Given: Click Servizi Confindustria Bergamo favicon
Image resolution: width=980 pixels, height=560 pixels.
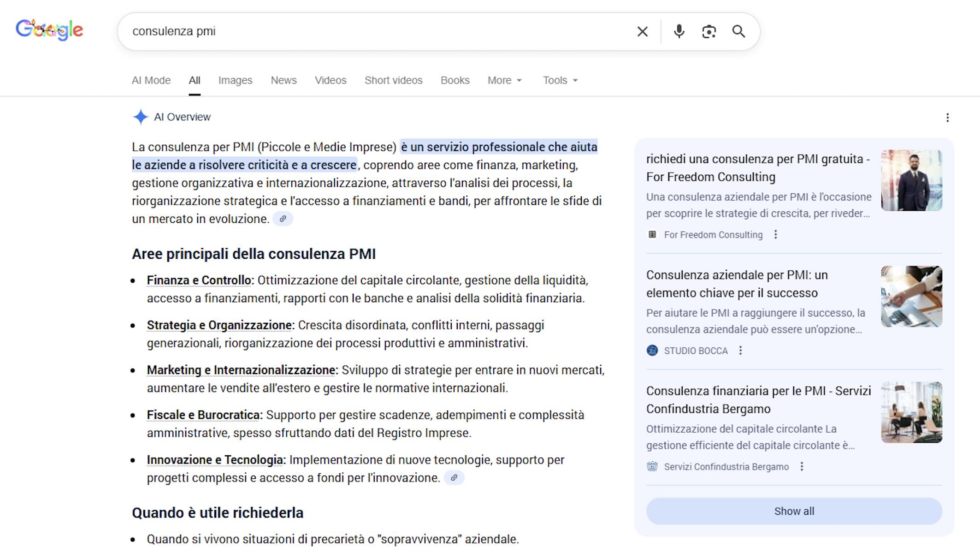Looking at the screenshot, I should [x=652, y=466].
